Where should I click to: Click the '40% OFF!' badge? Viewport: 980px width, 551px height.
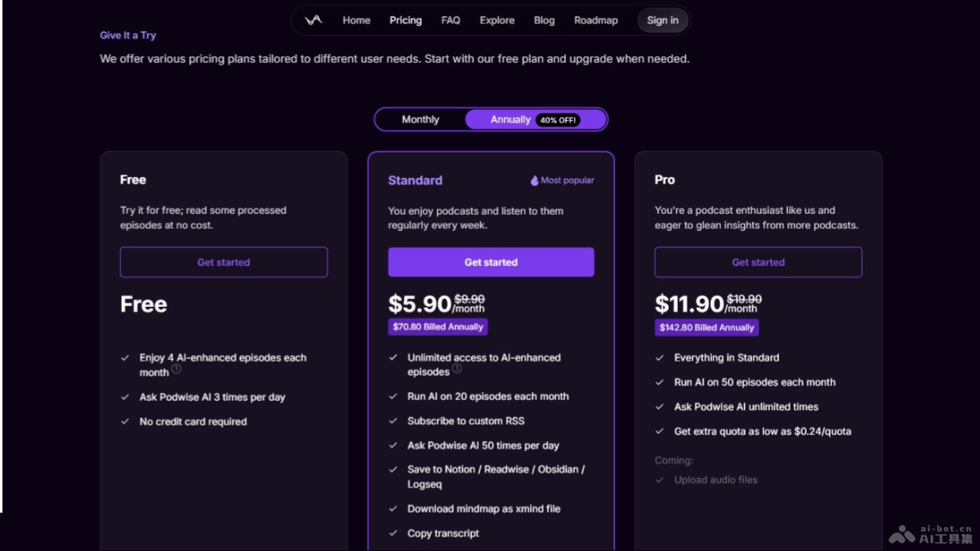[561, 119]
